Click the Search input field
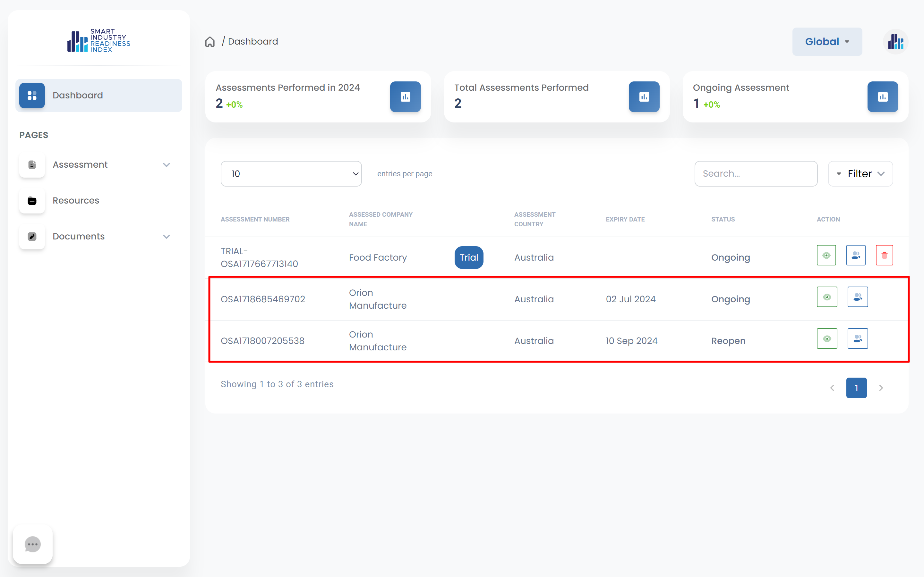 click(756, 174)
